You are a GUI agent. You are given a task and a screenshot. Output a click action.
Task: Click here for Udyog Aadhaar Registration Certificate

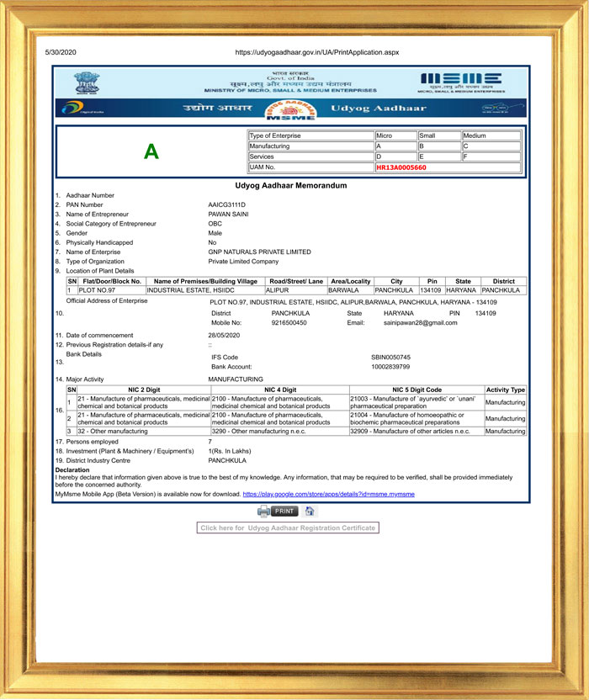(x=288, y=528)
